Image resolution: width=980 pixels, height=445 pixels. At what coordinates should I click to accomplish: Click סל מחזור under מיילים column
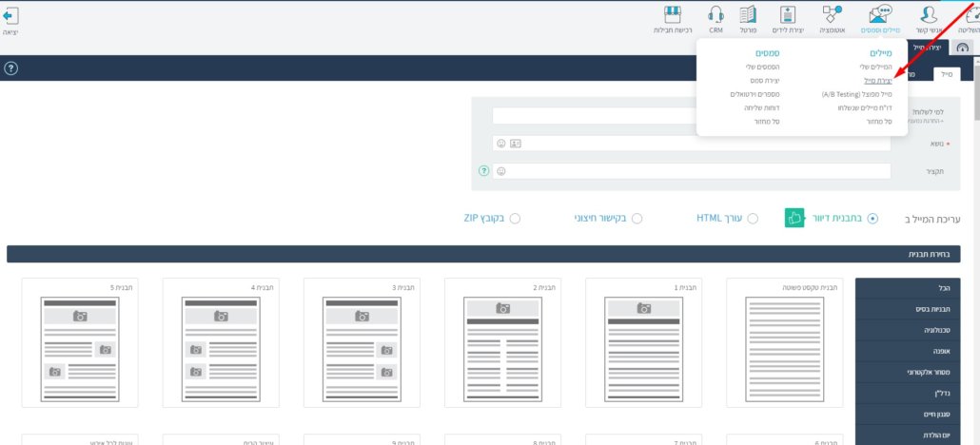(x=879, y=122)
